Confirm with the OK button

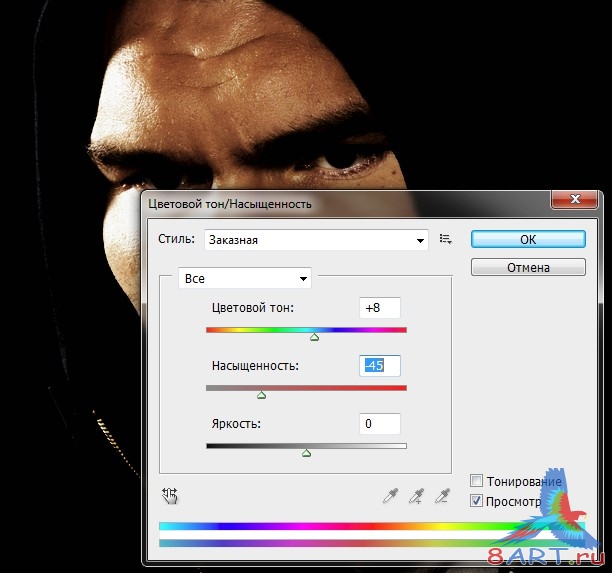point(528,239)
